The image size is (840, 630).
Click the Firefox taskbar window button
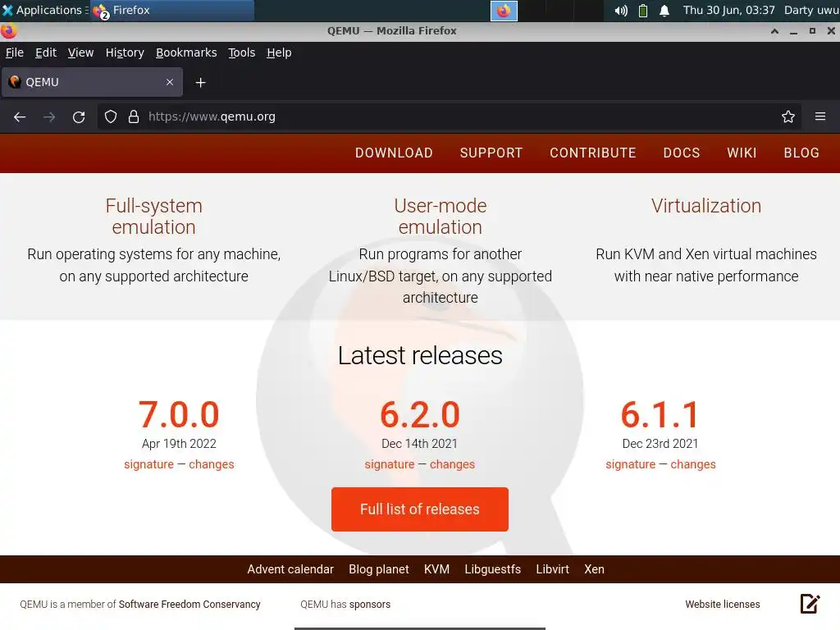pos(171,10)
